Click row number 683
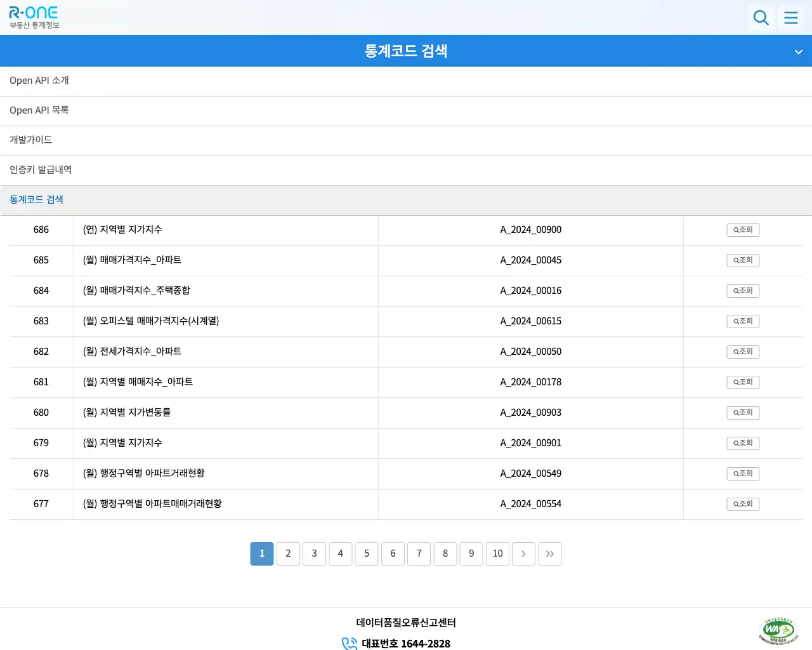 point(41,321)
